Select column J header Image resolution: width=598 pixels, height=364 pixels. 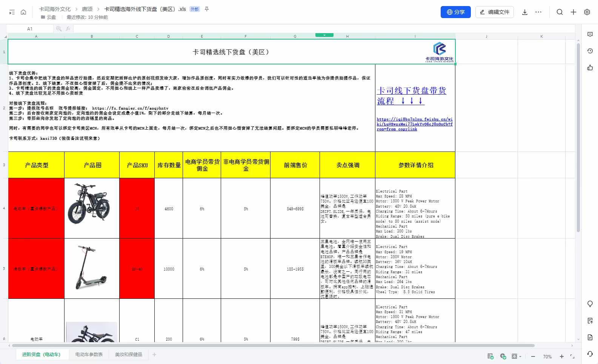(x=486, y=37)
